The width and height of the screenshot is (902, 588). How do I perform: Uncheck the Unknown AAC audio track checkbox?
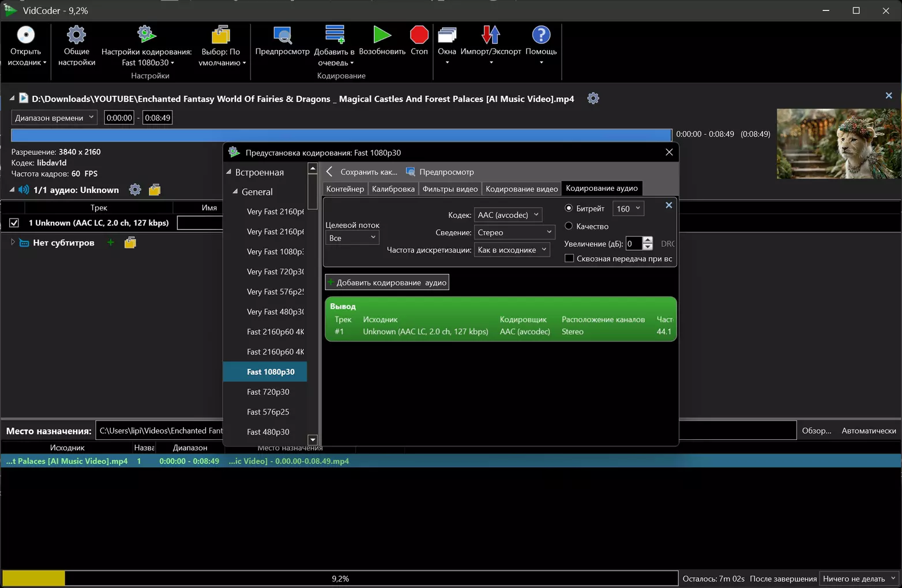tap(14, 223)
